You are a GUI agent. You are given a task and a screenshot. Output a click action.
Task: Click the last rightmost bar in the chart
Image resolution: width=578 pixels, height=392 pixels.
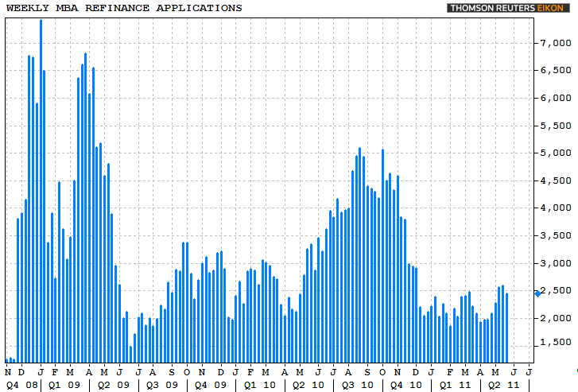(507, 328)
